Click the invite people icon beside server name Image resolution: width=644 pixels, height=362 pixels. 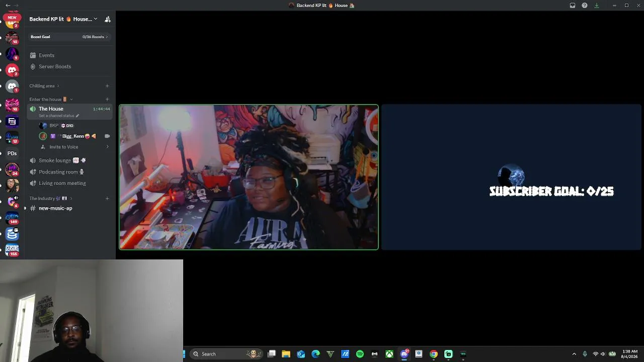[x=108, y=19]
